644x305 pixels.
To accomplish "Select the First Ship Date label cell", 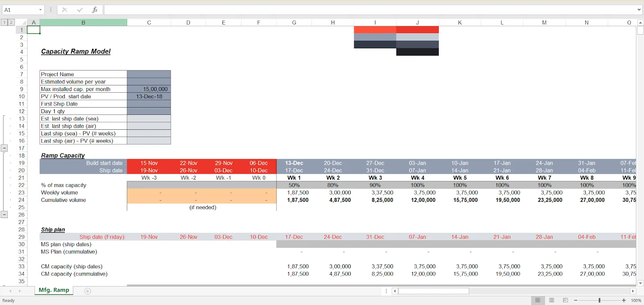I will (83, 104).
